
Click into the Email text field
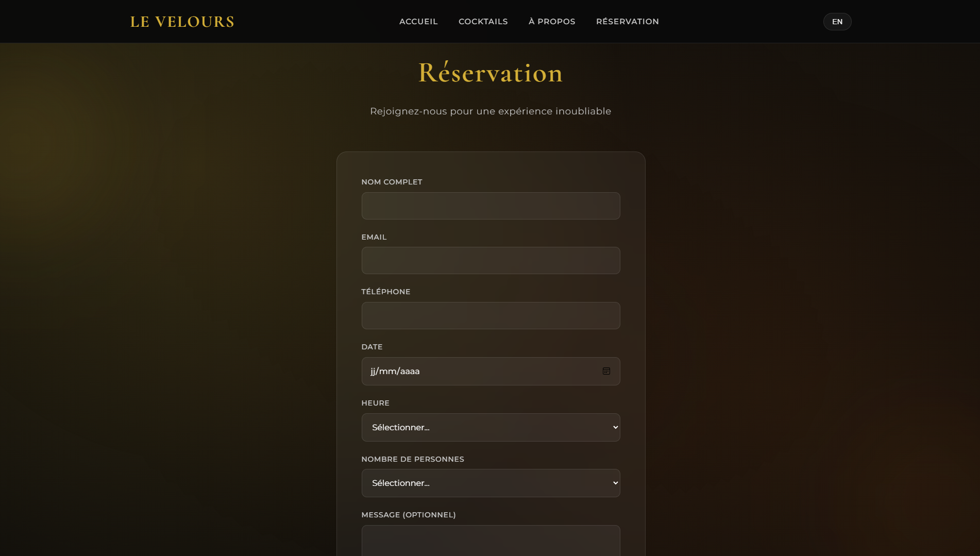pyautogui.click(x=491, y=260)
